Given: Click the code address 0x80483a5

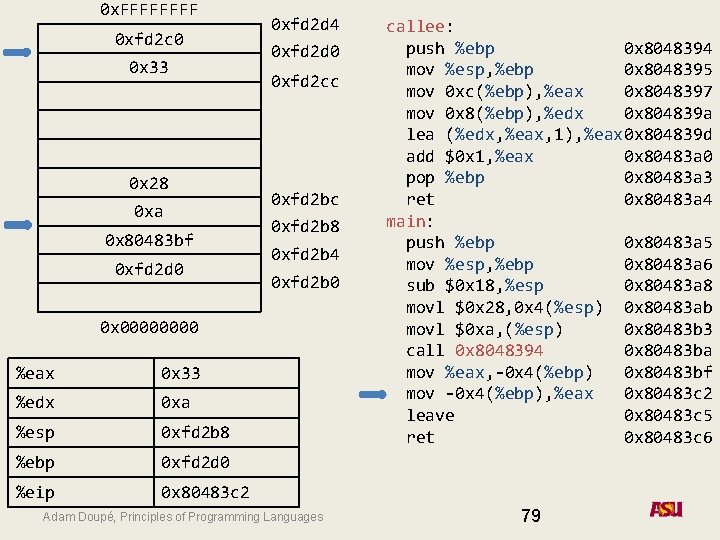Looking at the screenshot, I should [x=668, y=242].
